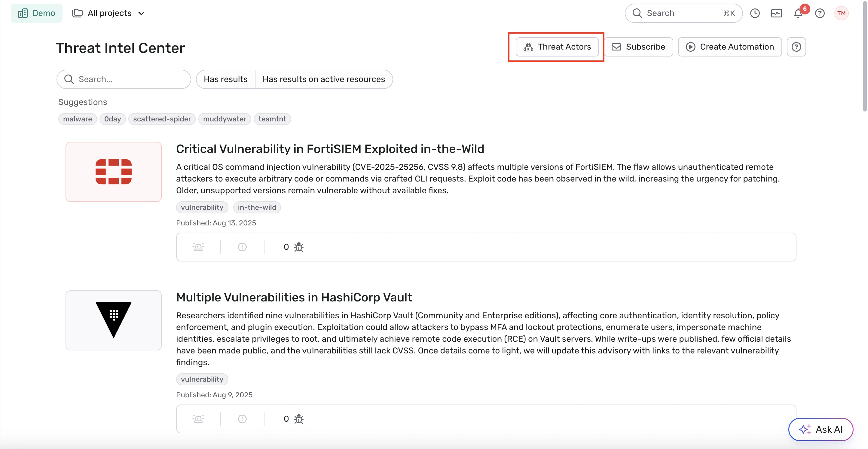Select the scattered-spider suggestion chip
Viewport: 868px width, 449px height.
point(162,119)
